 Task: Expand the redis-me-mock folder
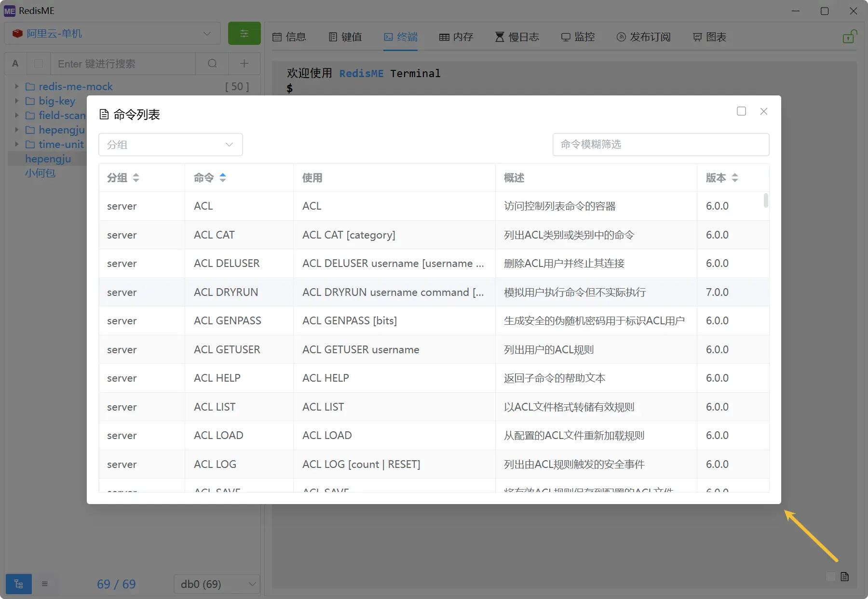tap(16, 86)
